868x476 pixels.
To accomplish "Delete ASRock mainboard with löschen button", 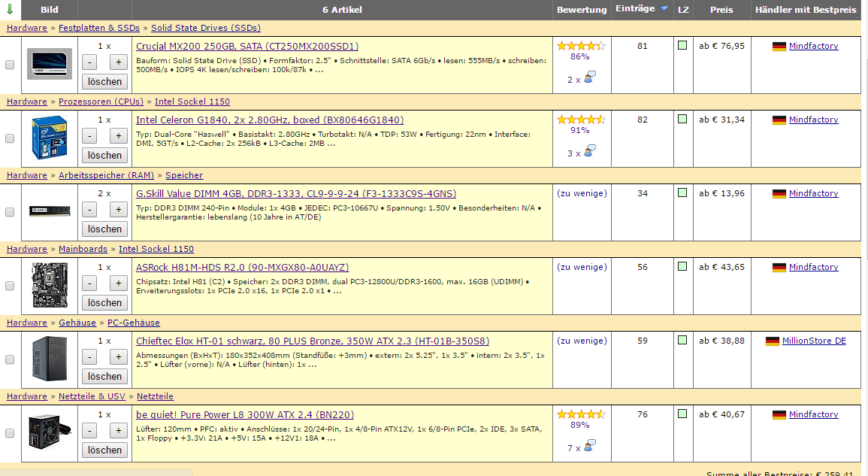I will (104, 302).
